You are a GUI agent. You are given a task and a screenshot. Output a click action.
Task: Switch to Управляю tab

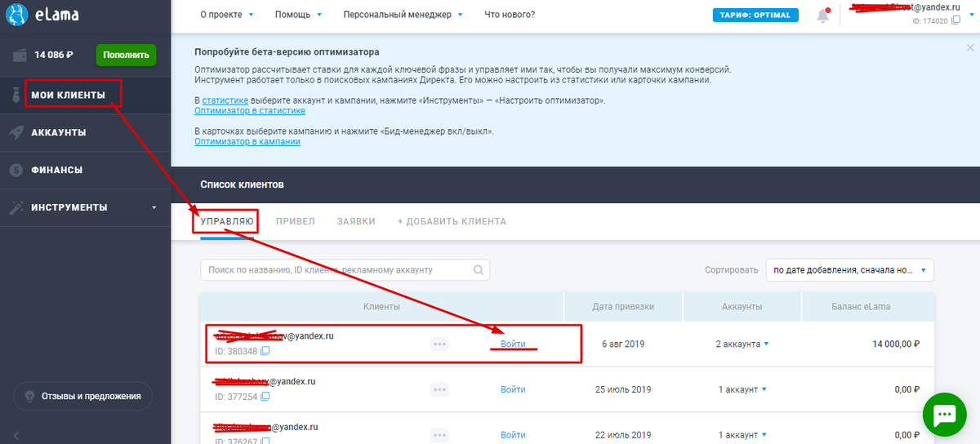(x=228, y=221)
